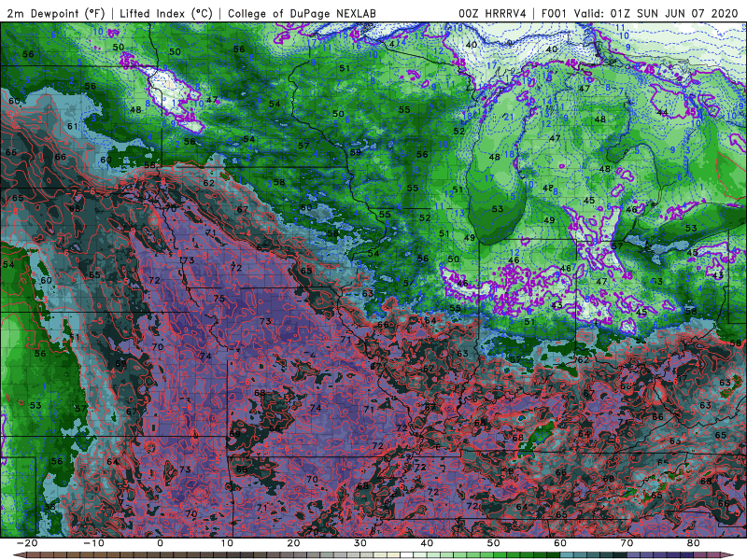Click the '-10' color scale label
The image size is (747, 560).
pyautogui.click(x=93, y=543)
